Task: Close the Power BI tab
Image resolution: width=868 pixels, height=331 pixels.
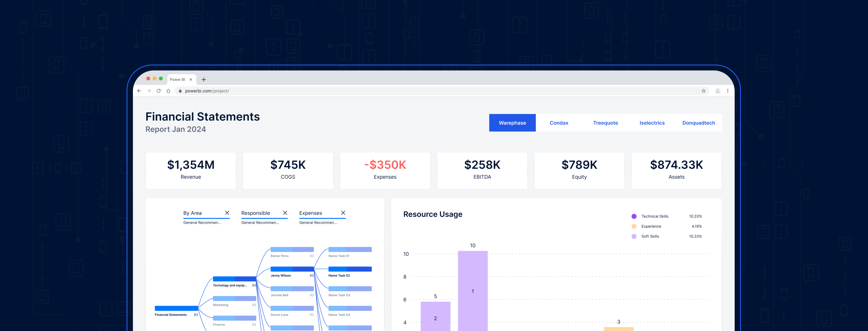Action: (191, 80)
